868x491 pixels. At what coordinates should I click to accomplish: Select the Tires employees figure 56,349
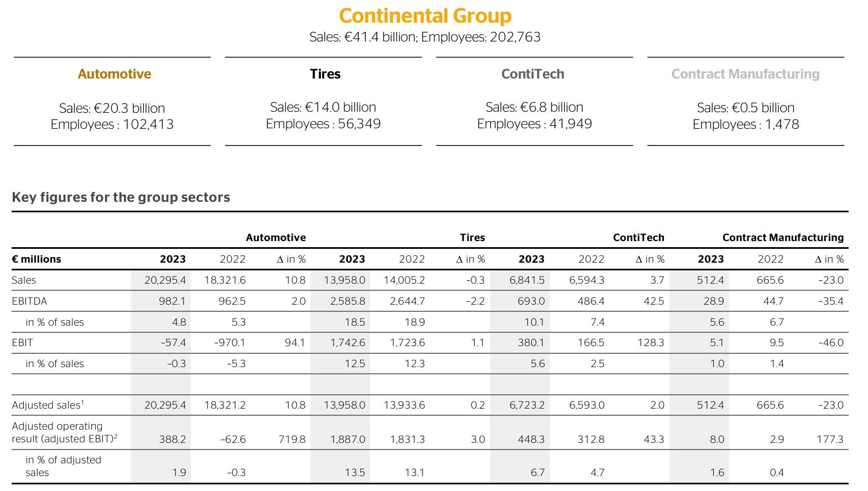coord(359,124)
